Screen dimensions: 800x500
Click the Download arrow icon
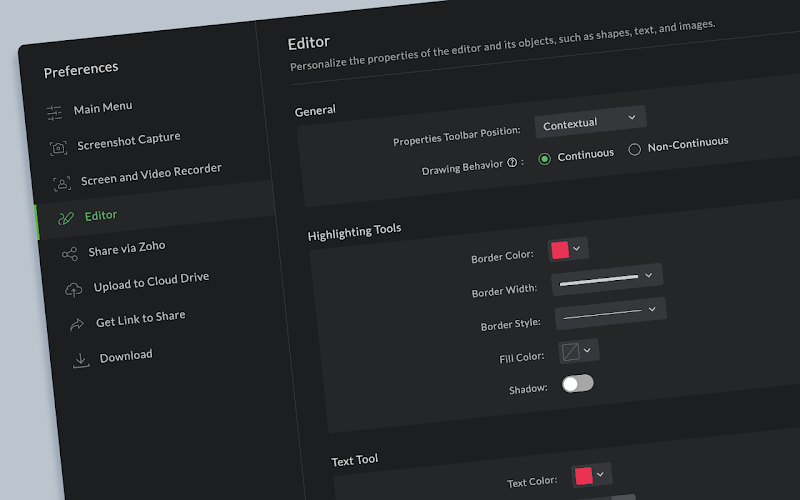pyautogui.click(x=81, y=360)
